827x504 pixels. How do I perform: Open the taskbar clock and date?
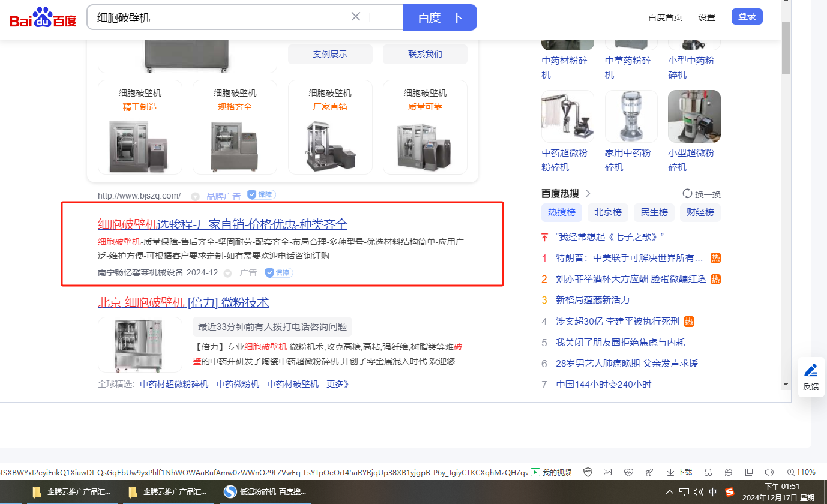point(781,492)
